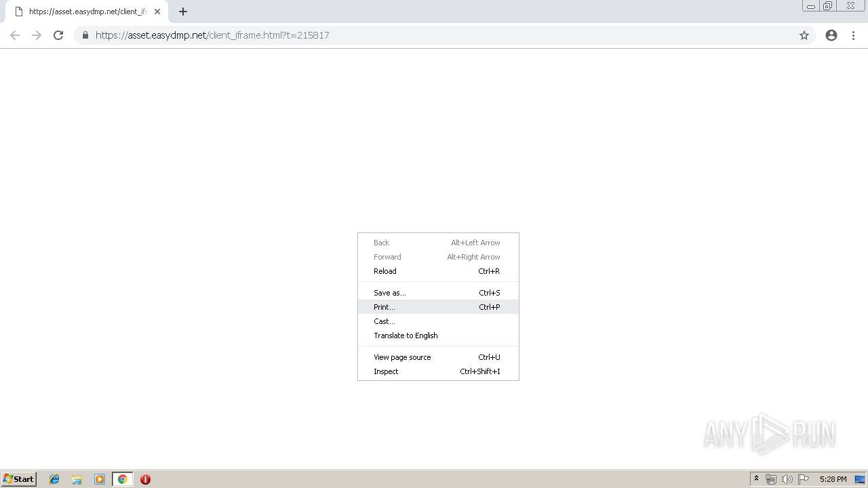The width and height of the screenshot is (868, 488).
Task: Show hidden tray icons arrow
Action: click(757, 479)
